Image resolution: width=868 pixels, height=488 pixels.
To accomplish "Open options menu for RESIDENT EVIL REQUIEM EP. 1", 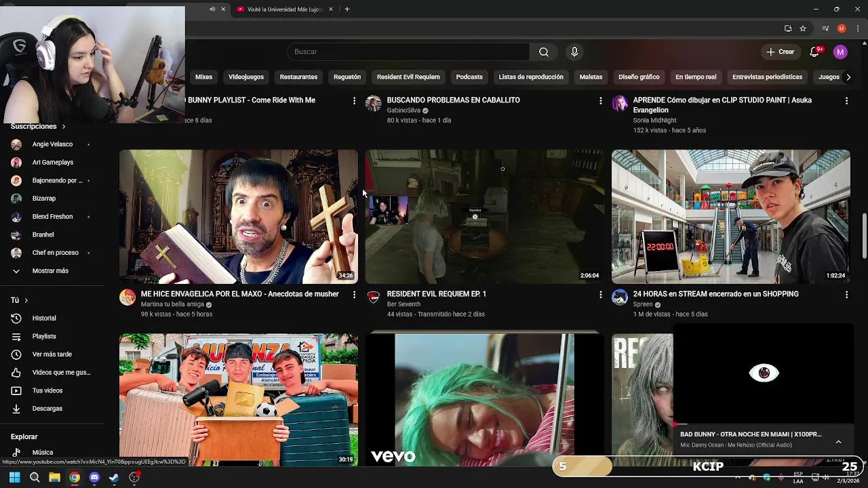I will pos(600,295).
